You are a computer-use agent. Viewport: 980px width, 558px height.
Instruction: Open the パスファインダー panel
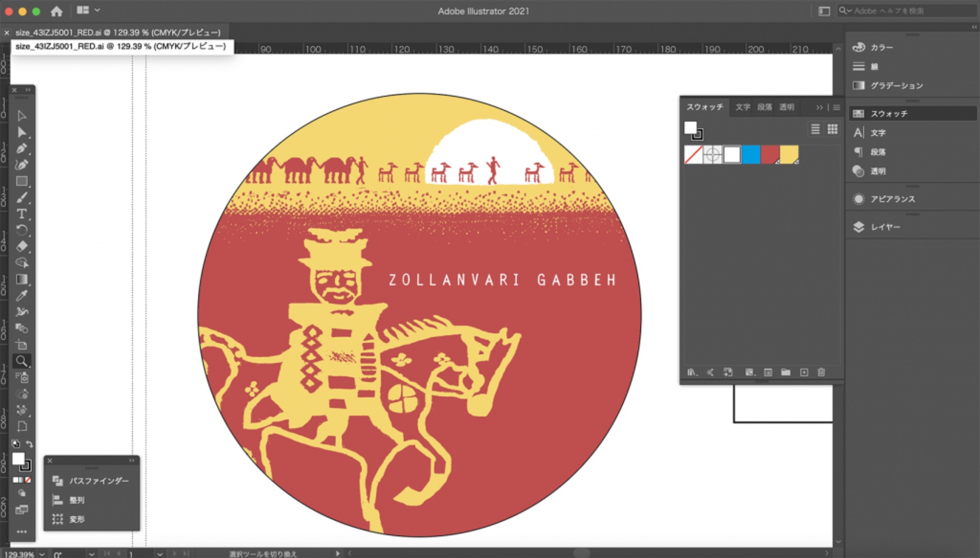pos(91,481)
